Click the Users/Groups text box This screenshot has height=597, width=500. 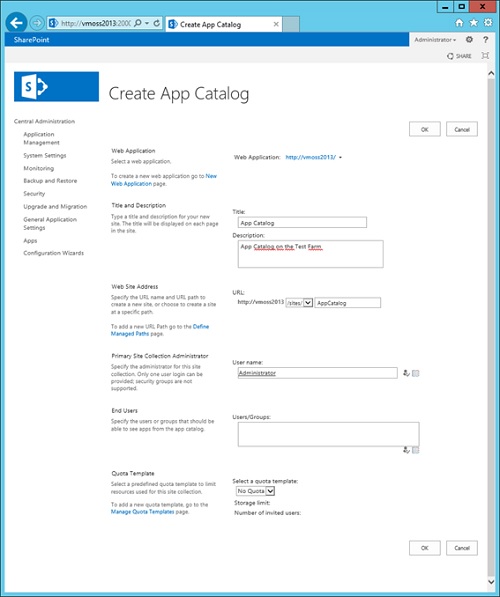pyautogui.click(x=329, y=434)
